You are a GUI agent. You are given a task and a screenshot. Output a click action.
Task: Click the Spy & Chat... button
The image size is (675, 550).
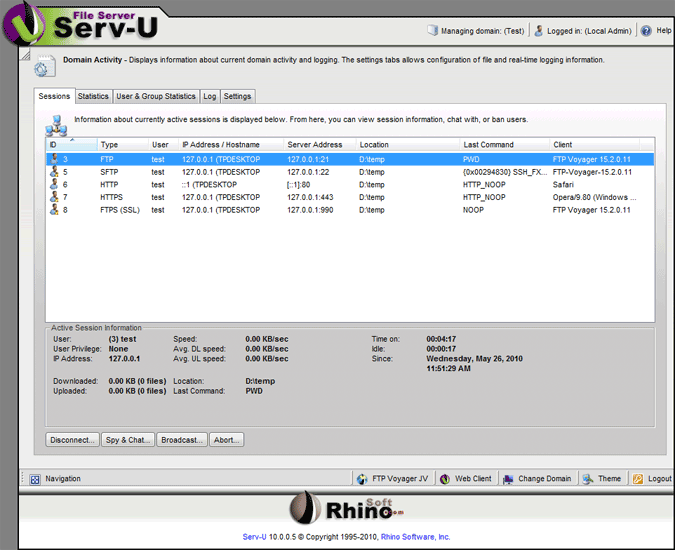coord(128,439)
